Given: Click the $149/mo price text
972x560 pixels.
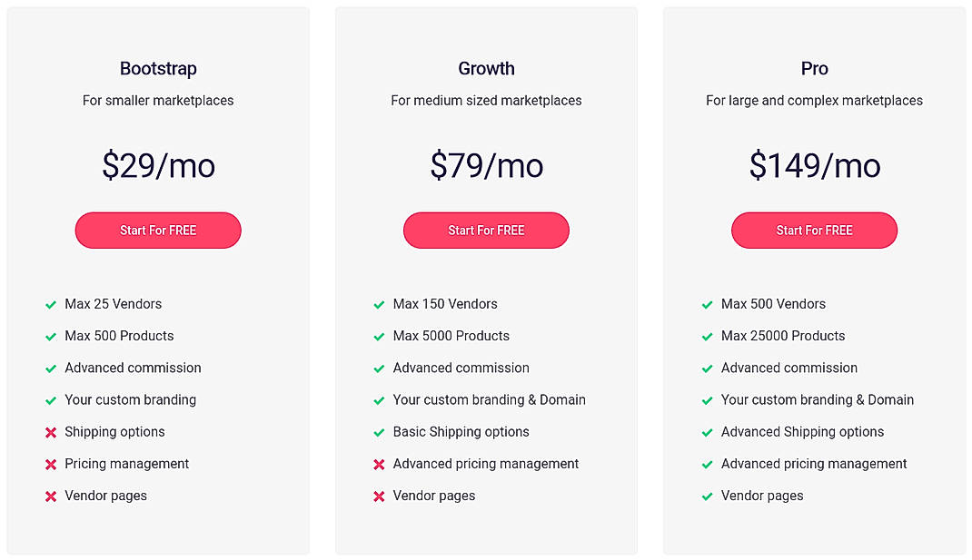Looking at the screenshot, I should coord(814,165).
